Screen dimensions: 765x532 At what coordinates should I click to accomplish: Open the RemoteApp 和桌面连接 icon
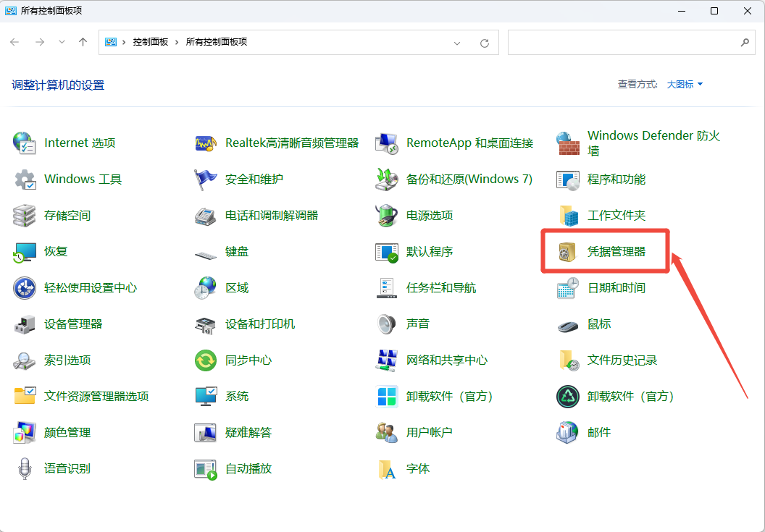tap(386, 143)
